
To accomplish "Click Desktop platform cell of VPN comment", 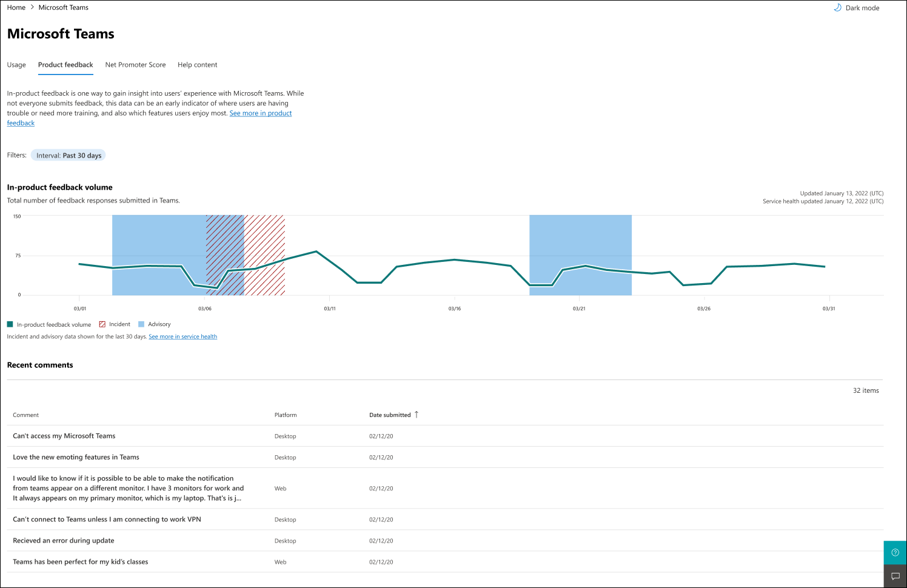I will [x=285, y=520].
